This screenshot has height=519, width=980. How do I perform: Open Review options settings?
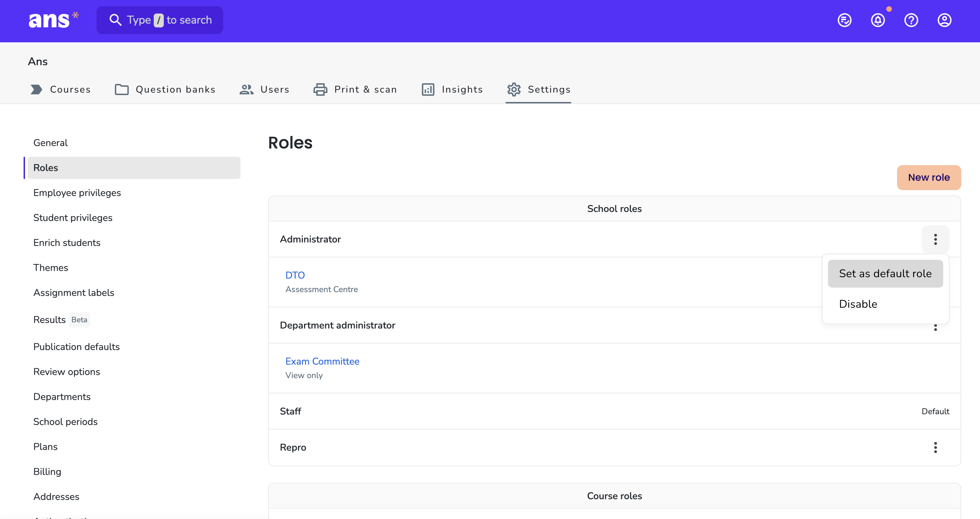click(x=134, y=372)
